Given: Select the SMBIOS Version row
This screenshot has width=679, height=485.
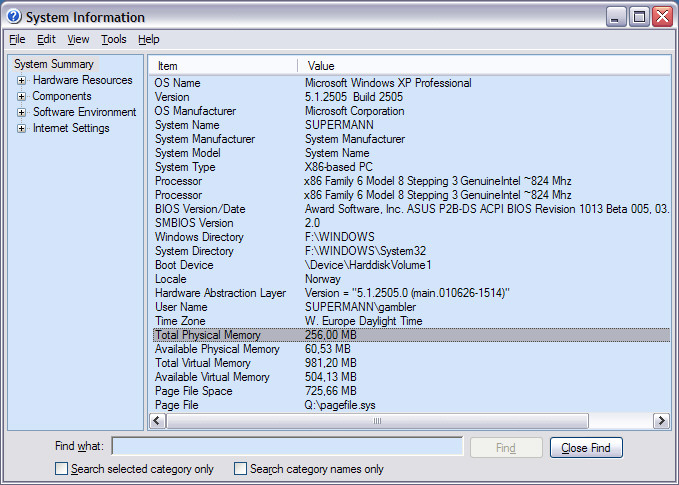Looking at the screenshot, I should click(411, 223).
